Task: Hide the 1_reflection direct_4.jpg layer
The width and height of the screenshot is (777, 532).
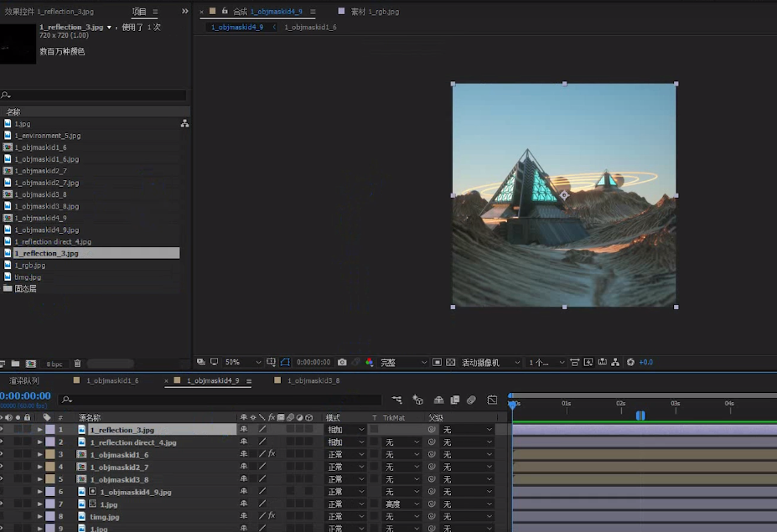Action: coord(3,442)
